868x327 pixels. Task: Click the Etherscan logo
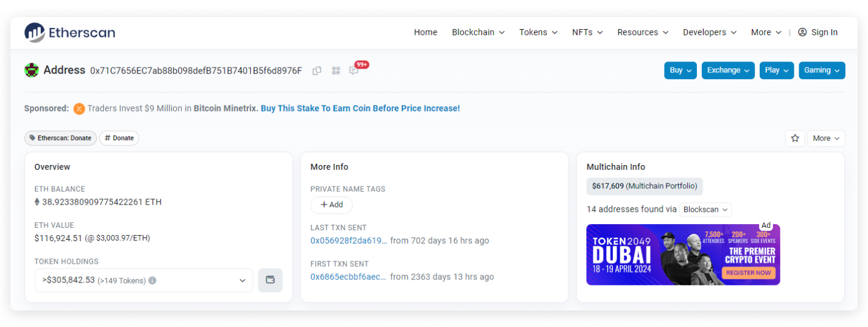tap(69, 32)
